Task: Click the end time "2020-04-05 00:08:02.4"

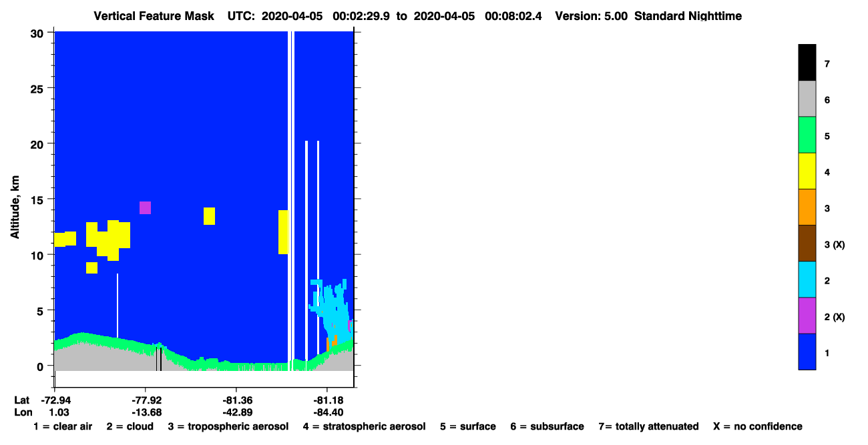Action: click(x=477, y=15)
